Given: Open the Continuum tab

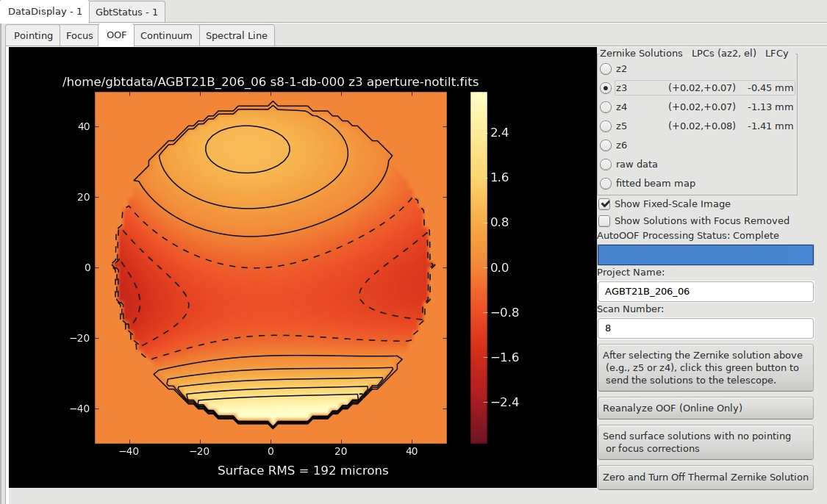Looking at the screenshot, I should [x=166, y=35].
